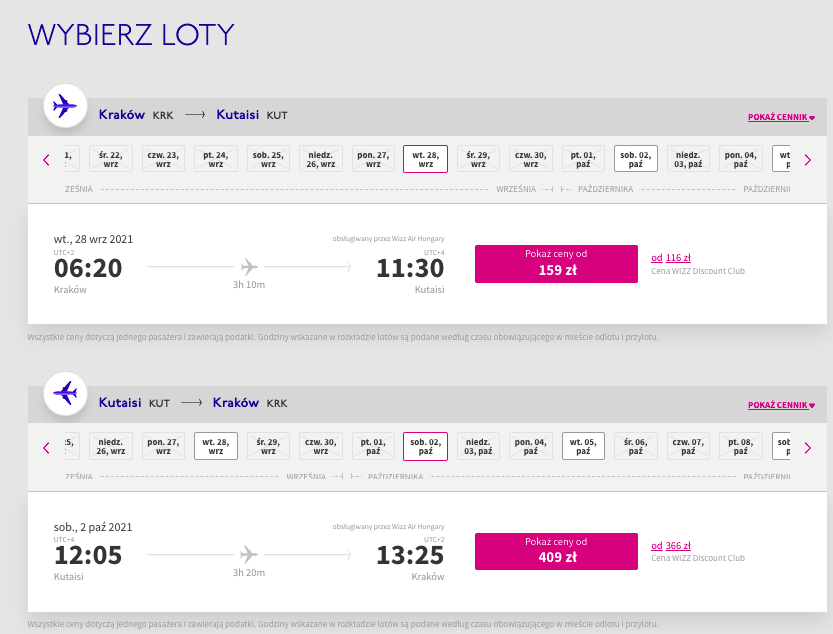Image resolution: width=833 pixels, height=634 pixels.
Task: Open the 'od 116 zł' Discount Club link
Action: pyautogui.click(x=671, y=257)
